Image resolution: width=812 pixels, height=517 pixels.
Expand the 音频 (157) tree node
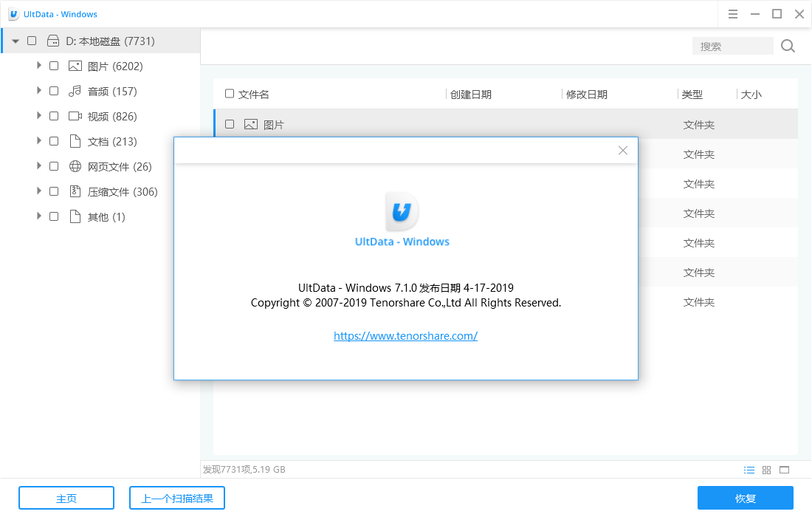(39, 90)
